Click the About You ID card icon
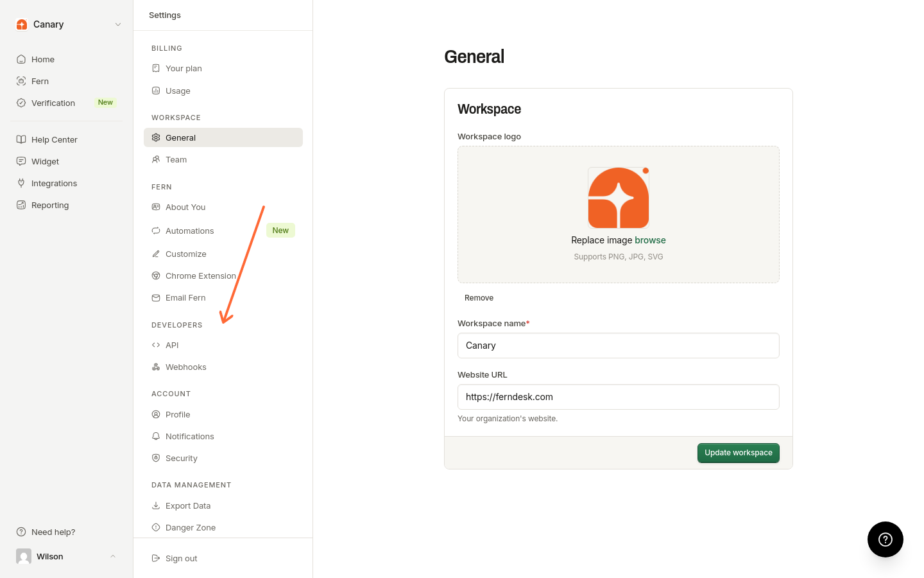The image size is (924, 578). [x=156, y=207]
